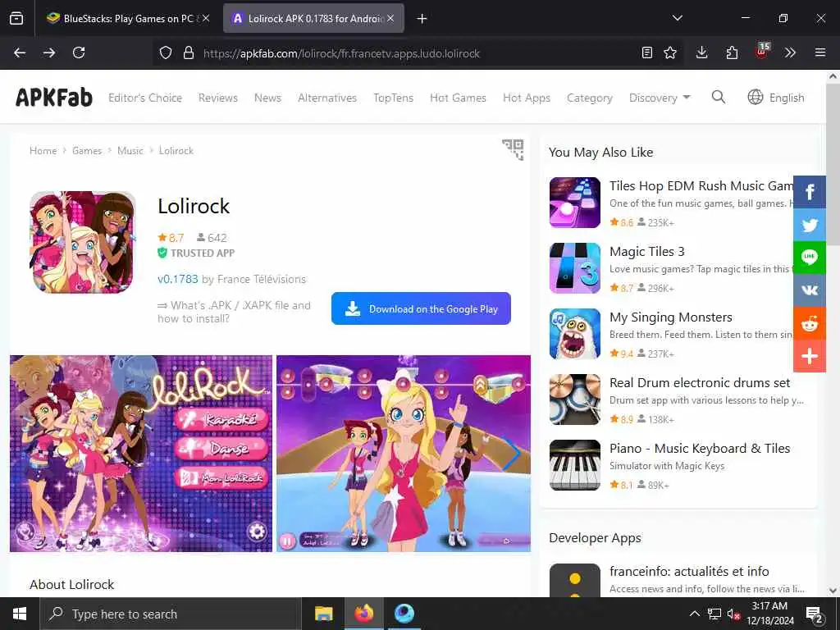
Task: Click Home breadcrumb link
Action: click(x=43, y=151)
